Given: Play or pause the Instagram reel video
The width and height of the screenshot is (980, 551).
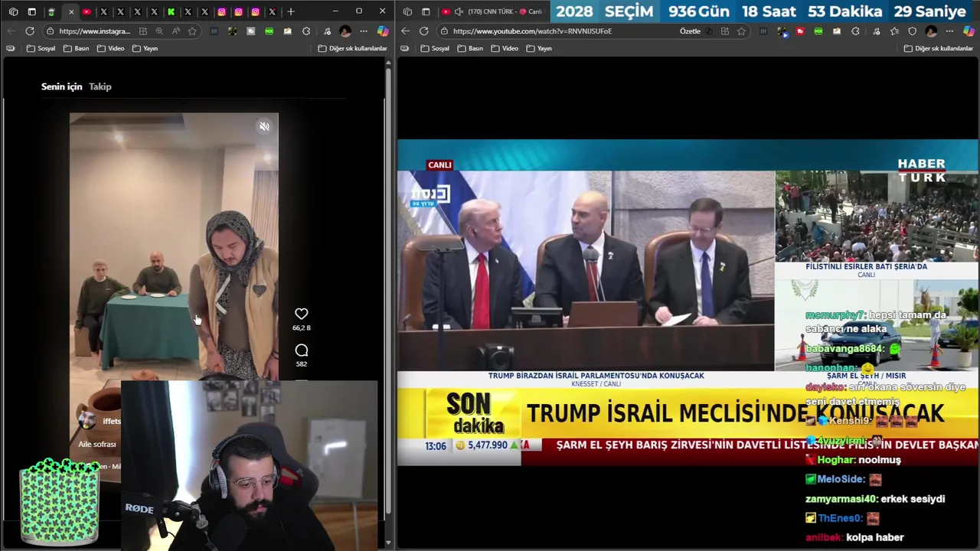Looking at the screenshot, I should (174, 245).
